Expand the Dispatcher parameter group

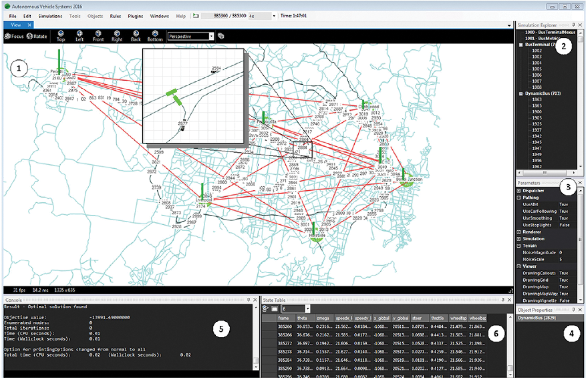(519, 191)
